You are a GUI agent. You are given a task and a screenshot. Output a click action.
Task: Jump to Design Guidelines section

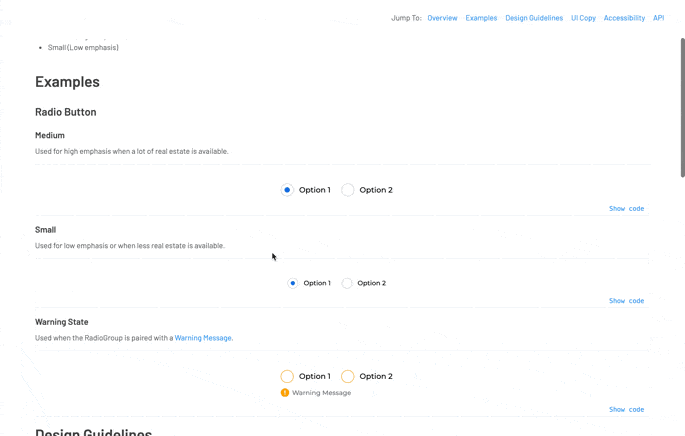click(x=534, y=18)
